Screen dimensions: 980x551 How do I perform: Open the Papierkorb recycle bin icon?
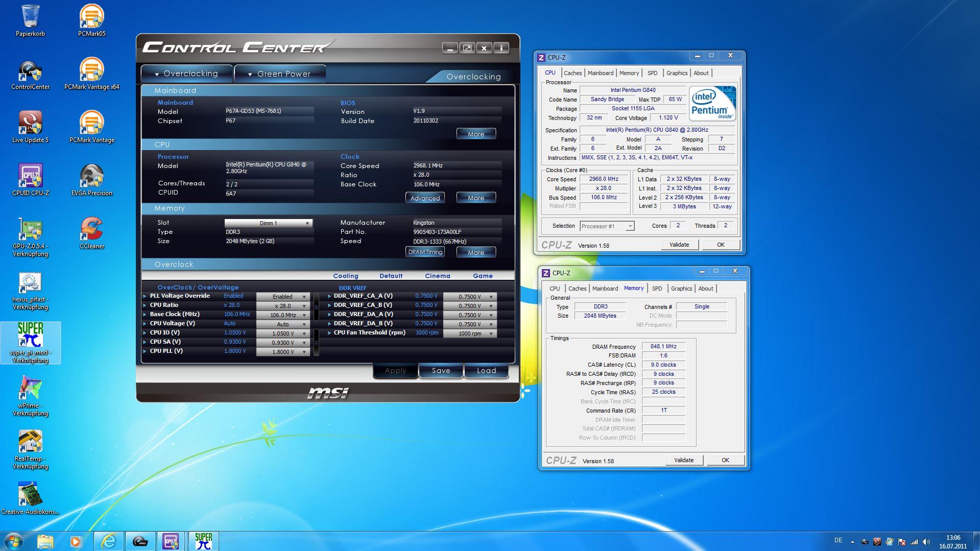(30, 21)
